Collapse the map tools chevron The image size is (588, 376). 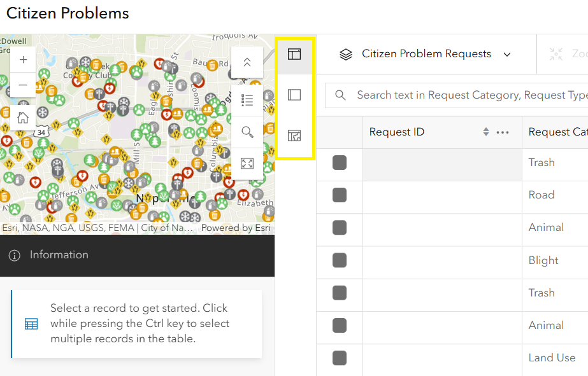247,62
